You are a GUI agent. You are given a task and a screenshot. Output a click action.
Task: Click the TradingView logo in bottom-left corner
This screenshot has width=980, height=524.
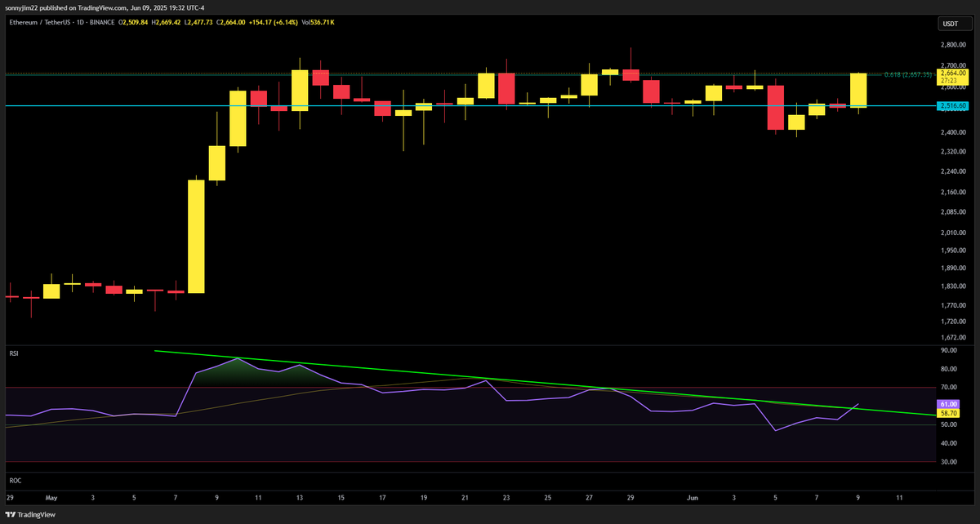tap(29, 515)
